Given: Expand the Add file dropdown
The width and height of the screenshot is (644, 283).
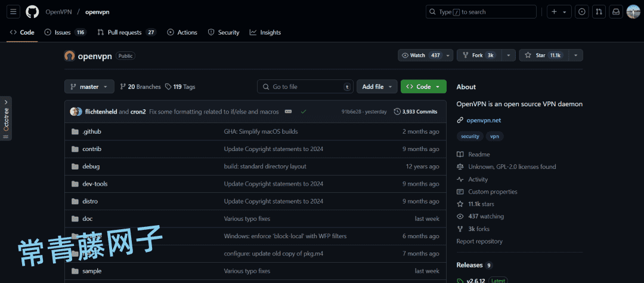Looking at the screenshot, I should point(377,87).
